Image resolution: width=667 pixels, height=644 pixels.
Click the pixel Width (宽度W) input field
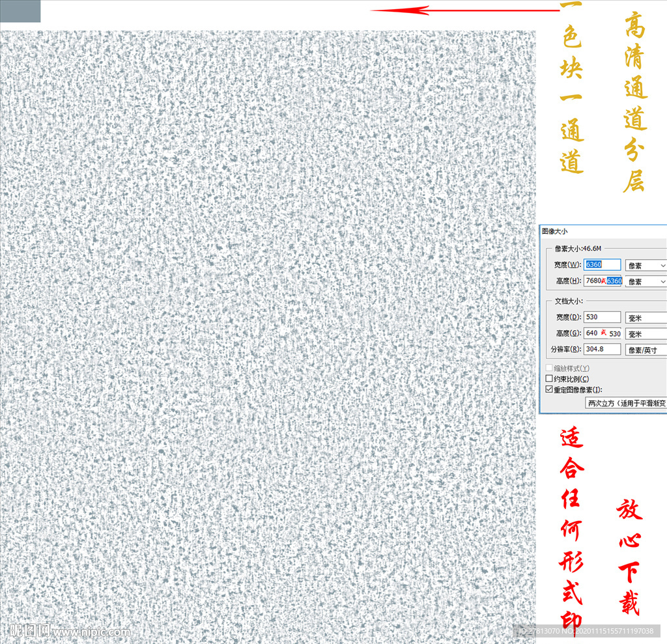click(x=602, y=264)
